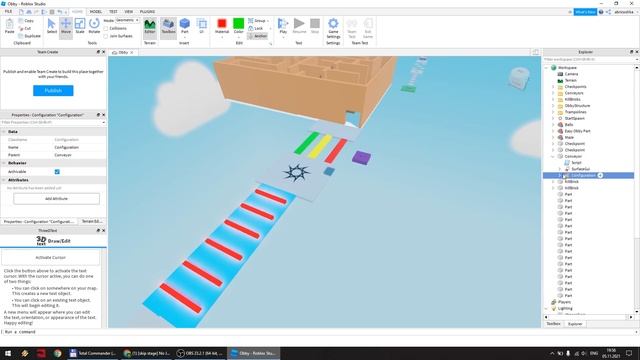This screenshot has width=640, height=360.
Task: Open Game Settings
Action: (x=333, y=28)
